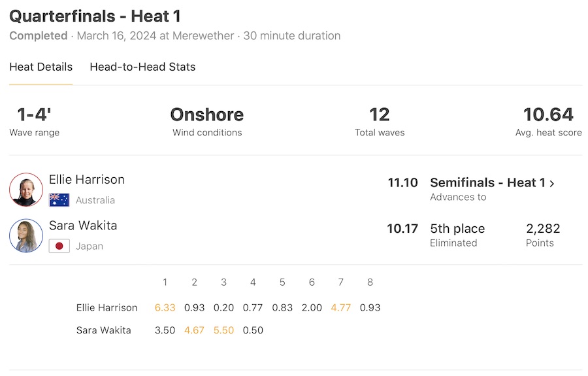Click the 5th place result text

tap(457, 229)
